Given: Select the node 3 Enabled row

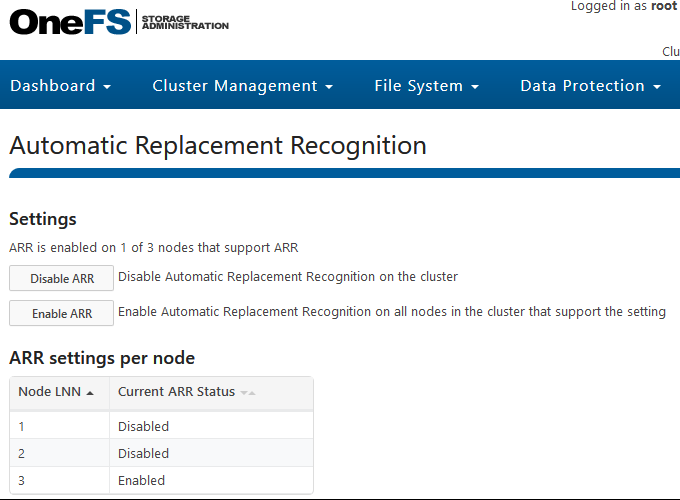Looking at the screenshot, I should (x=161, y=480).
